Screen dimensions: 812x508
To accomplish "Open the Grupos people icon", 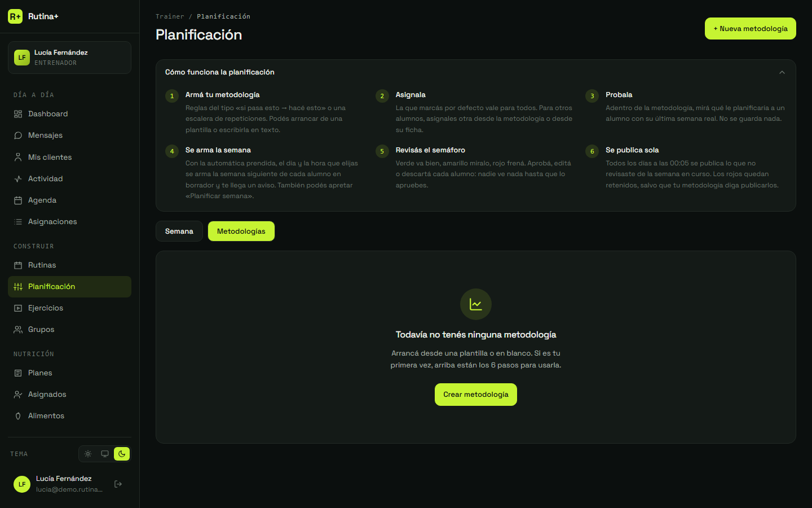I will click(18, 330).
